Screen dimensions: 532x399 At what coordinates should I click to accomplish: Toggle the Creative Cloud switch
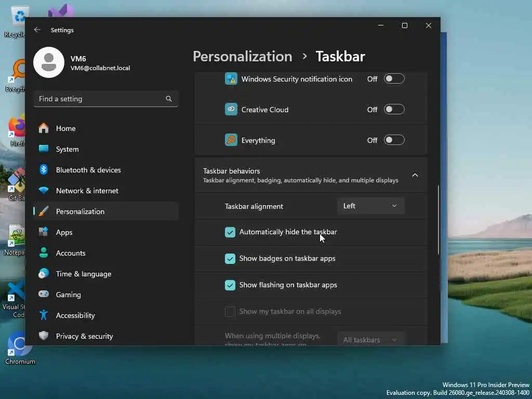(394, 109)
